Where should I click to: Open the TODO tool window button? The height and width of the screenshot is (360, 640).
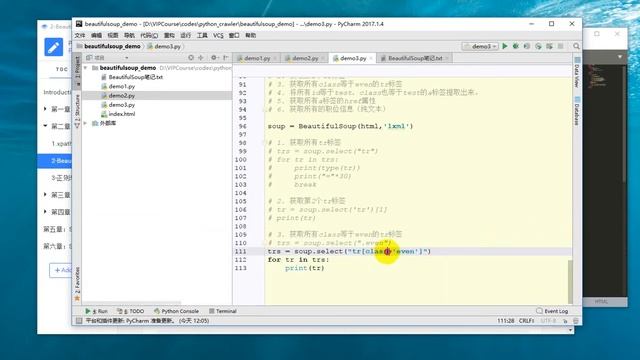pyautogui.click(x=131, y=311)
